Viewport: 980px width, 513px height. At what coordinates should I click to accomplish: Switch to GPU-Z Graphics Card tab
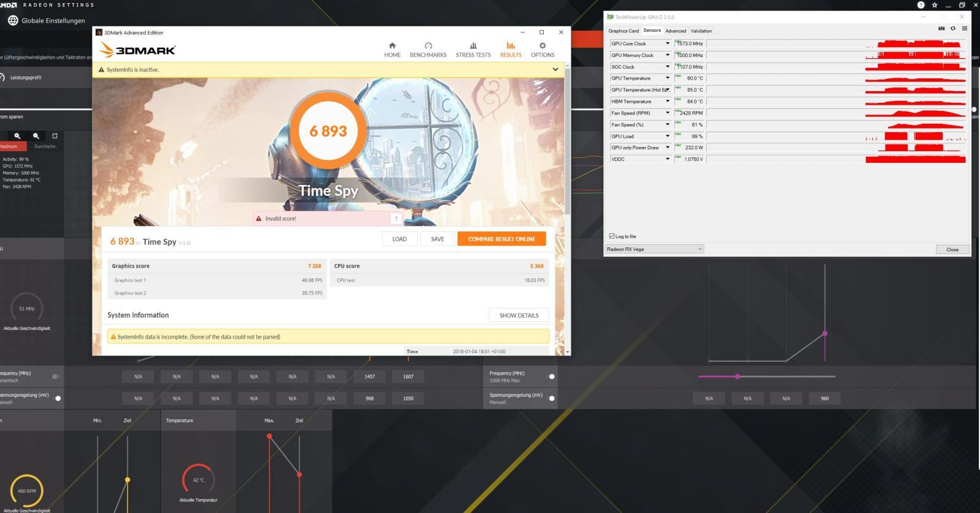point(624,31)
